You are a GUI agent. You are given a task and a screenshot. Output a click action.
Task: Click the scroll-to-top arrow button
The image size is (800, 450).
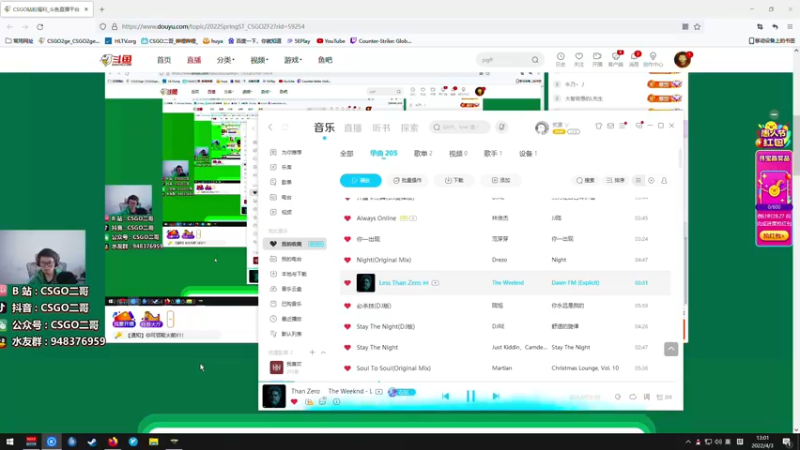pyautogui.click(x=671, y=349)
